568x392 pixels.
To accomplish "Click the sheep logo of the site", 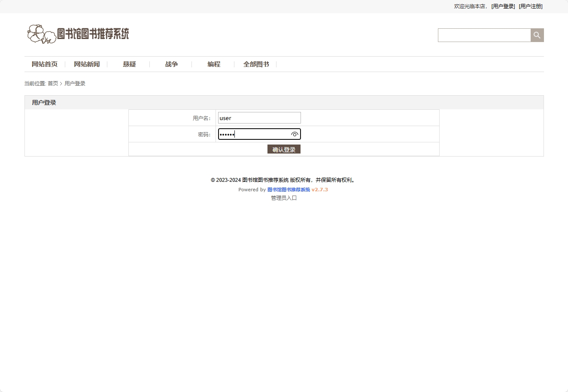I will [42, 34].
